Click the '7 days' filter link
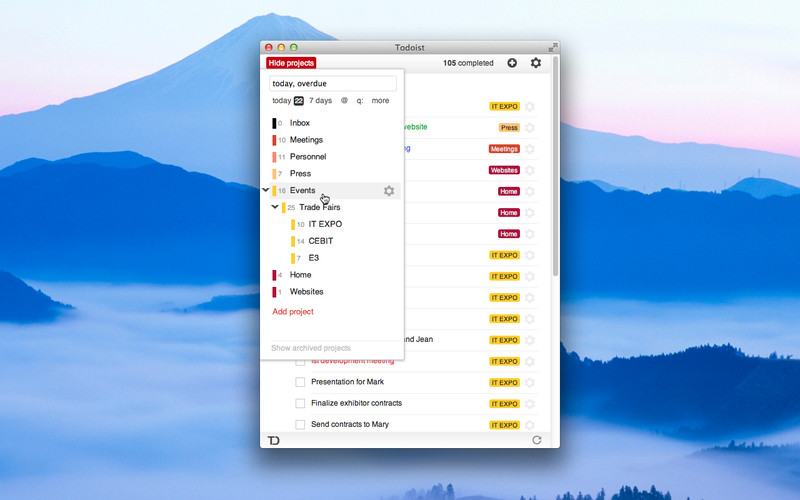800x500 pixels. (320, 101)
